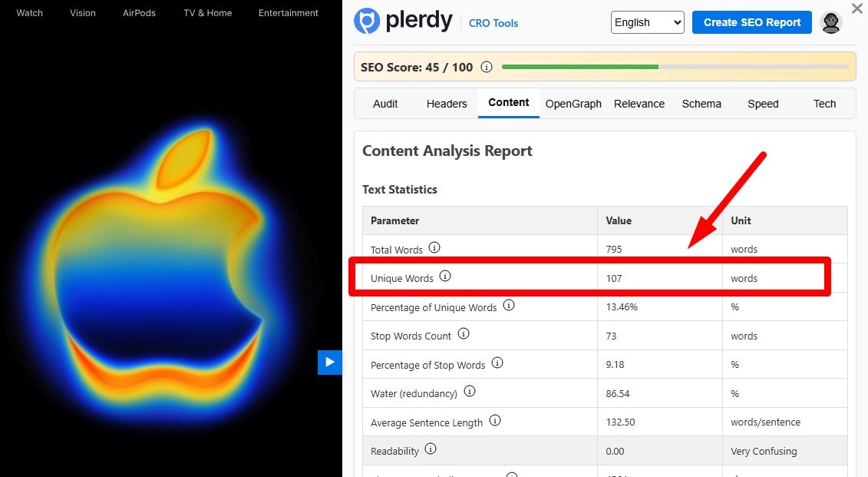Click the SEO Score info icon

click(x=486, y=67)
